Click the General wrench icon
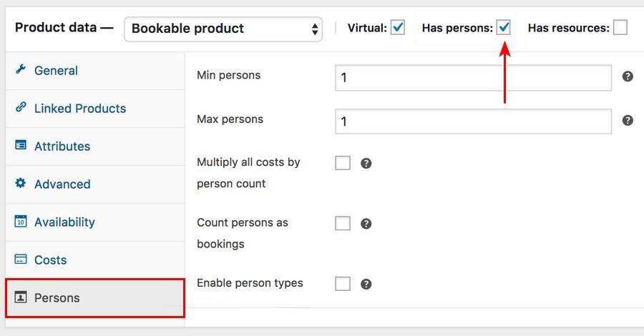The height and width of the screenshot is (336, 644). pos(21,70)
